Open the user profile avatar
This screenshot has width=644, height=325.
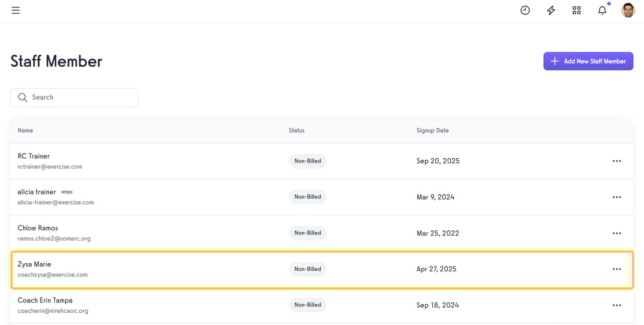pos(627,10)
